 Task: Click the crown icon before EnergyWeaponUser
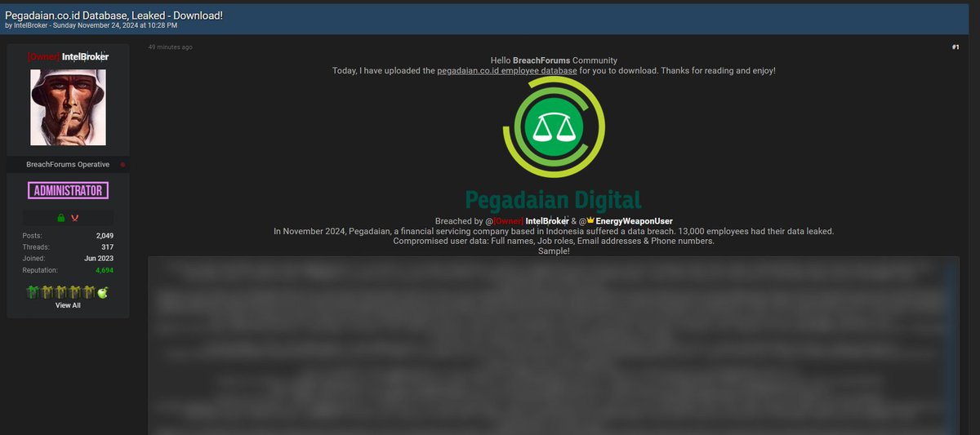pos(590,220)
